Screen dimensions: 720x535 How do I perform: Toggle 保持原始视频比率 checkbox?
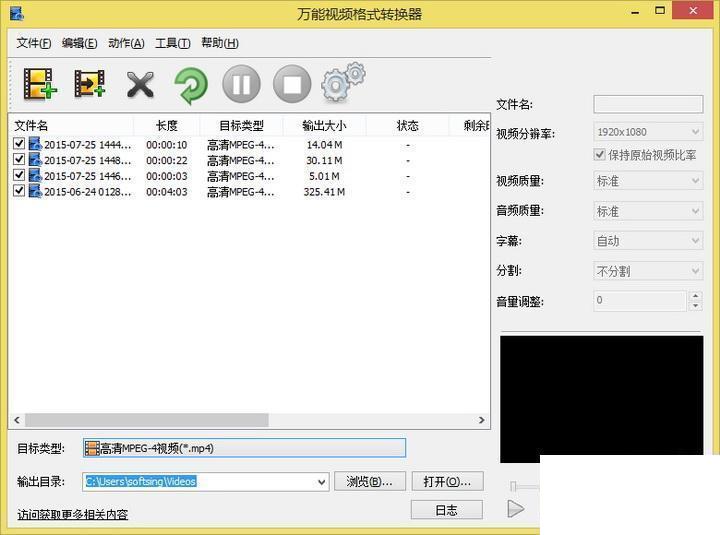[600, 154]
